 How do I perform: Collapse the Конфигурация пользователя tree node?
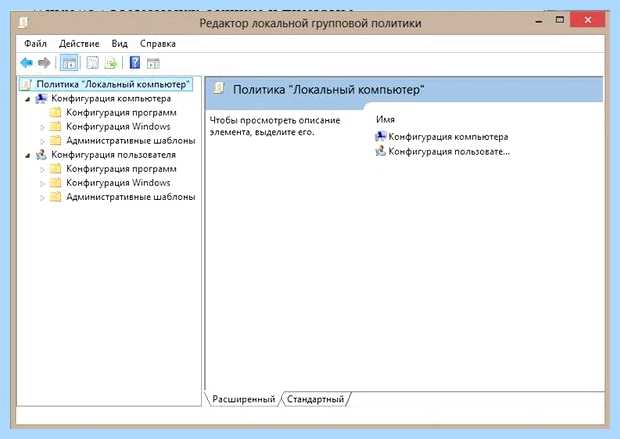(28, 155)
